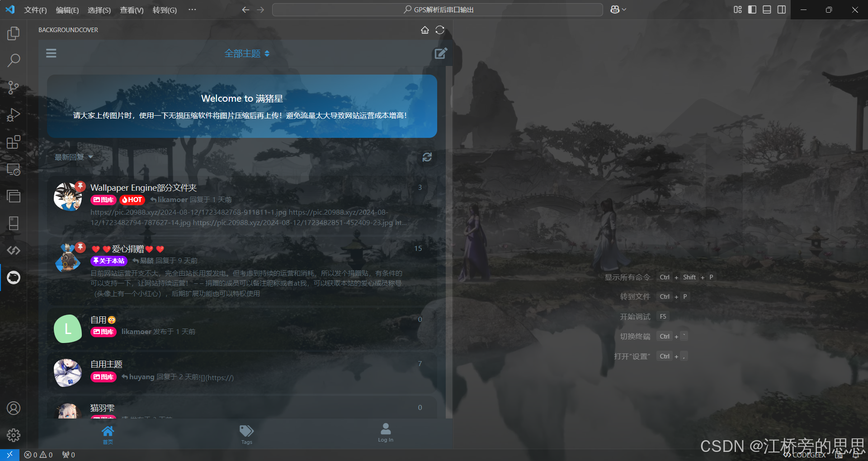Click the Goku avatar thumbnail

(x=68, y=197)
